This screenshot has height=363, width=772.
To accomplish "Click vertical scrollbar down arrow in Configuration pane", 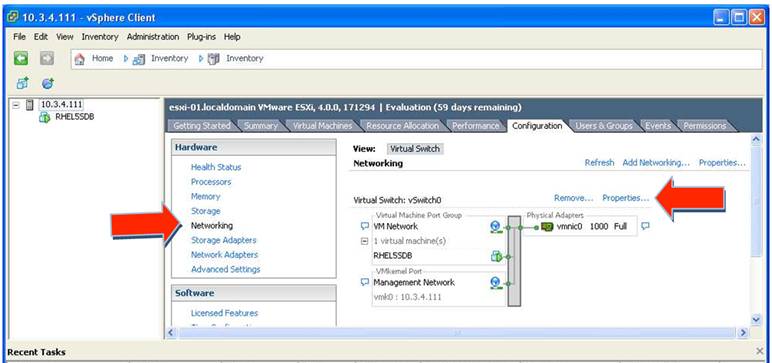I will [x=757, y=319].
